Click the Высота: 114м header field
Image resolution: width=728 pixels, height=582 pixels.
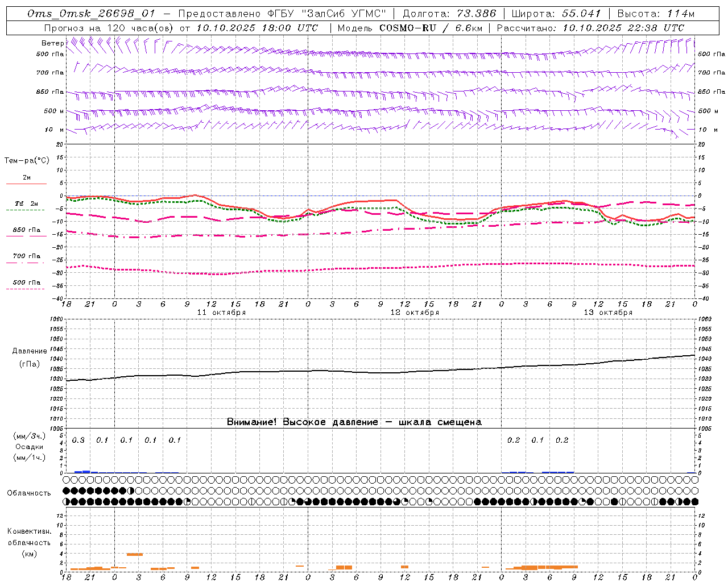tap(655, 14)
